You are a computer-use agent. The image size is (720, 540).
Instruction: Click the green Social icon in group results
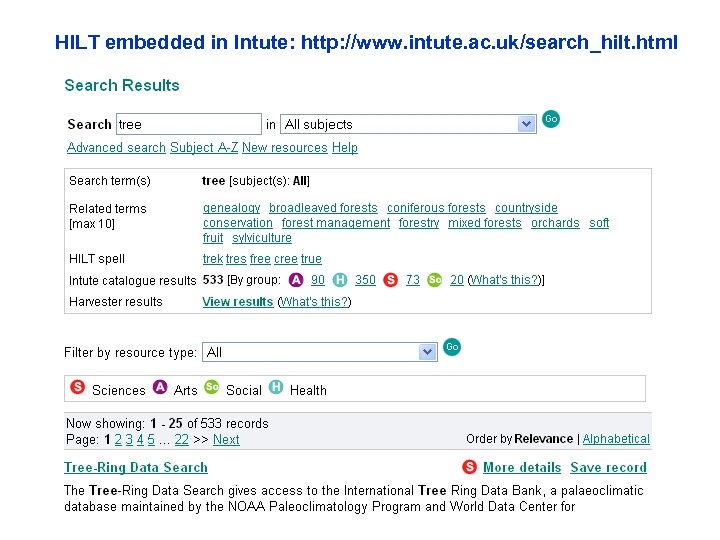pyautogui.click(x=434, y=280)
